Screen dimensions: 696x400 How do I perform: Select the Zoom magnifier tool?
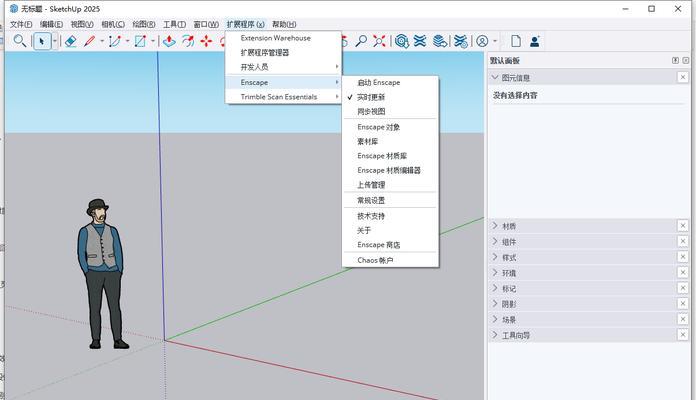361,41
